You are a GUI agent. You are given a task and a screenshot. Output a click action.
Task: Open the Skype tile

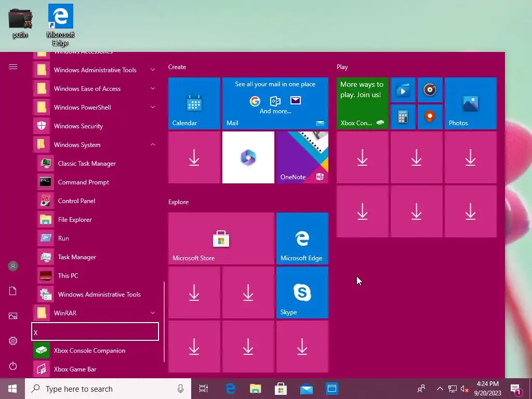click(x=302, y=292)
